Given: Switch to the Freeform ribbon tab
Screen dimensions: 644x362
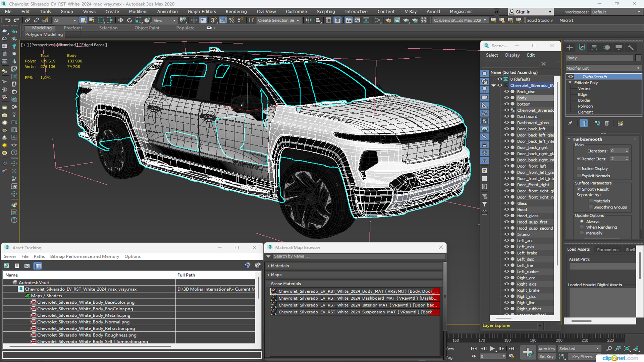Looking at the screenshot, I should pos(73,28).
